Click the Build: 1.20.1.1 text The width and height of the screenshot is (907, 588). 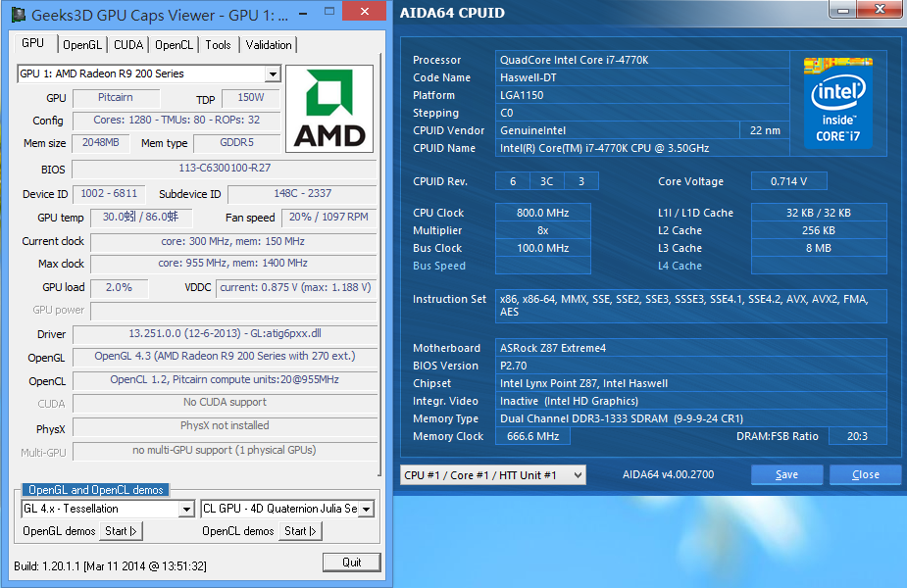tap(110, 566)
